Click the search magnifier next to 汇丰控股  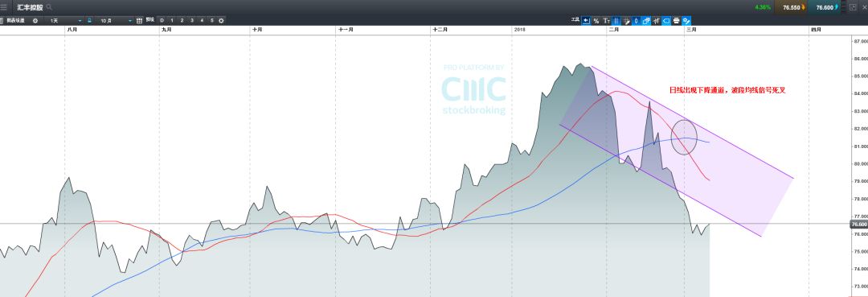49,7
